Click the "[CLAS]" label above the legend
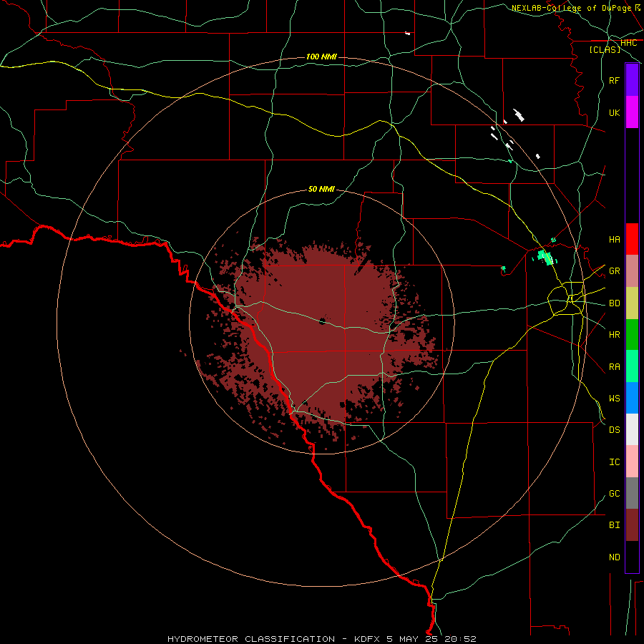The width and height of the screenshot is (644, 644). [x=605, y=49]
